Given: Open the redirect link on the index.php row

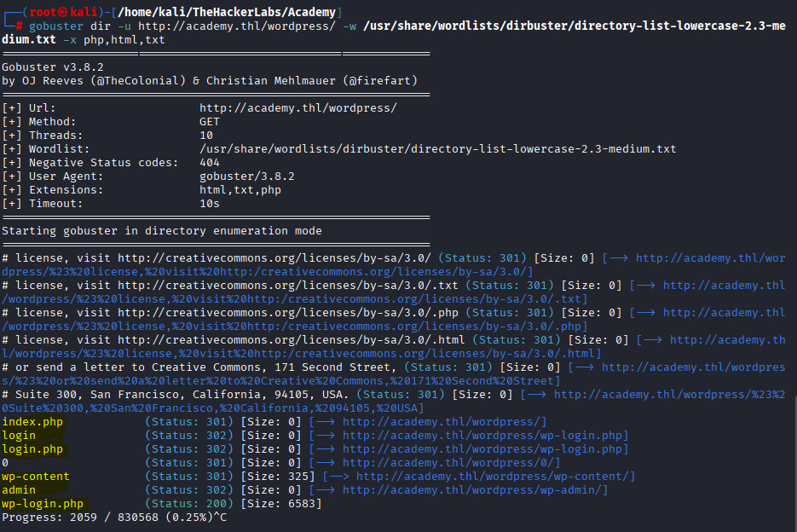Looking at the screenshot, I should (x=444, y=422).
